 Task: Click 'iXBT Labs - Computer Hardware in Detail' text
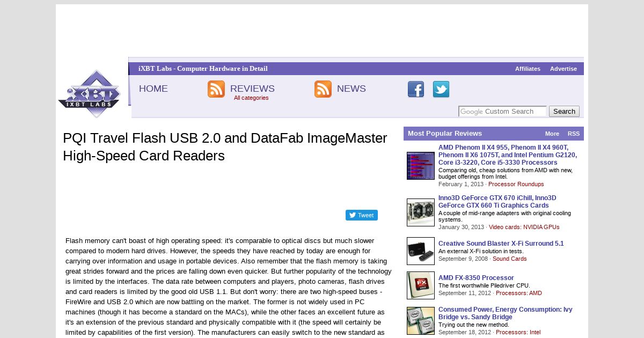click(203, 69)
